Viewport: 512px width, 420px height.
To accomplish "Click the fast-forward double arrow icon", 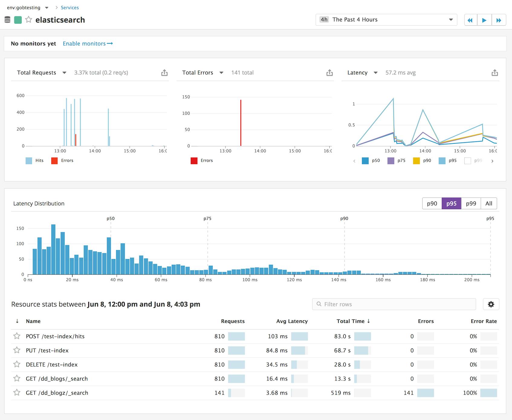I will (499, 20).
